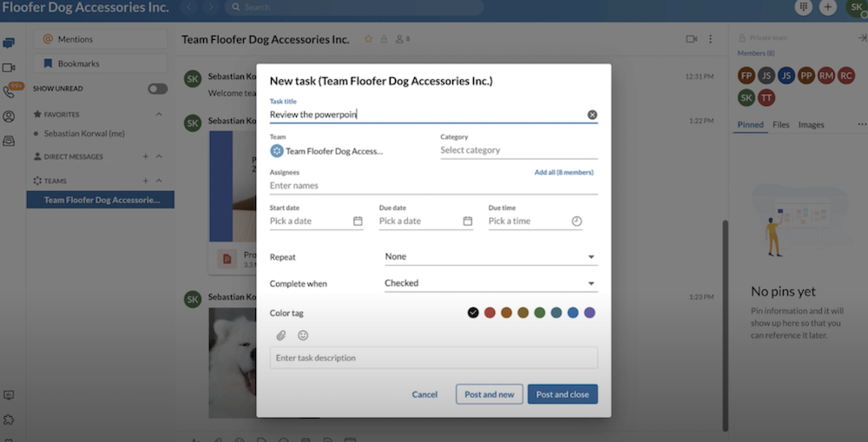Toggle Show Unread switch
The width and height of the screenshot is (868, 442).
click(x=157, y=89)
